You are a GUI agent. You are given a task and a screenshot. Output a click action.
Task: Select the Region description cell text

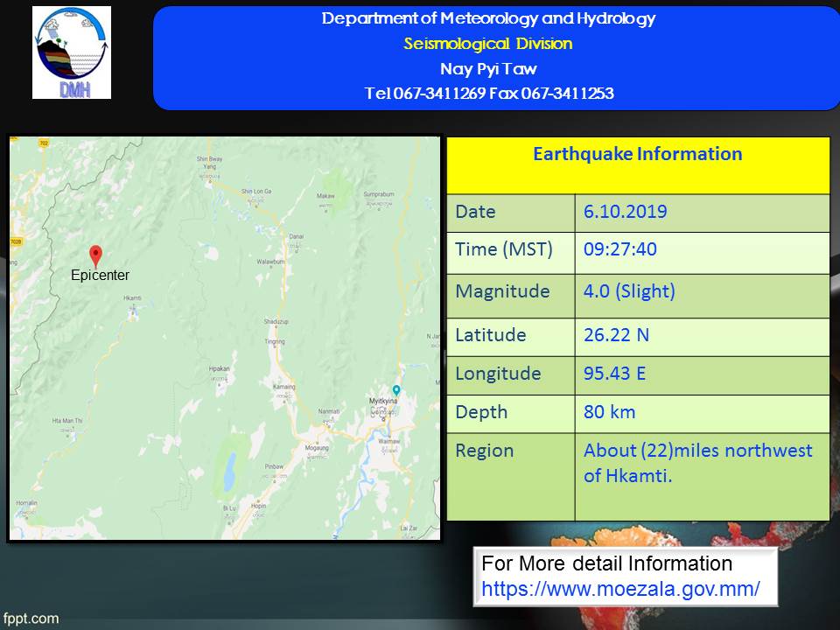pos(697,463)
